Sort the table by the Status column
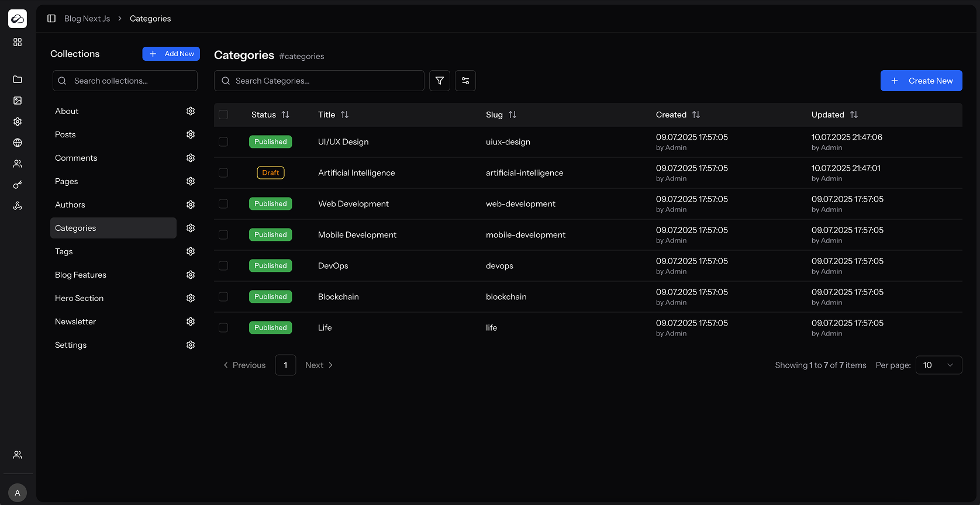The image size is (980, 505). tap(270, 115)
